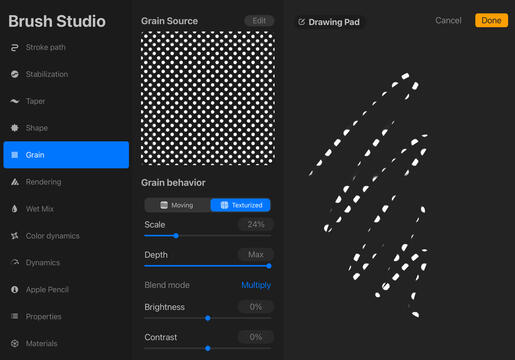Open the Materials section
This screenshot has height=360, width=515.
[x=66, y=343]
